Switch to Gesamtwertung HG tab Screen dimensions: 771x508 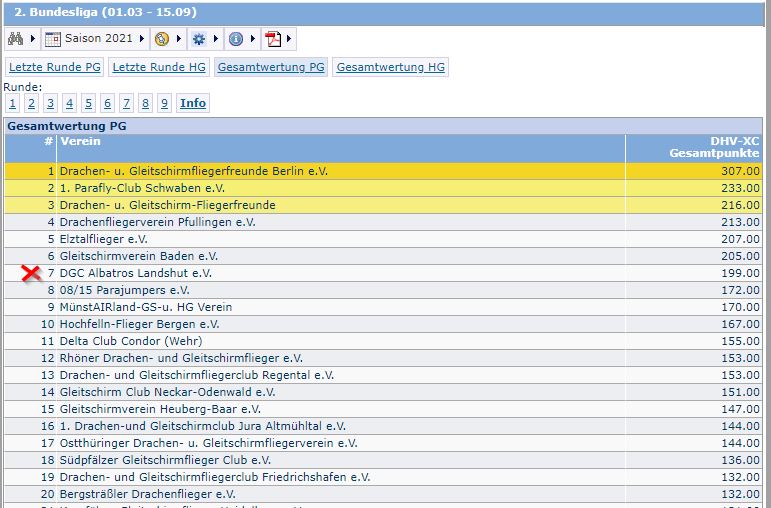pyautogui.click(x=390, y=67)
